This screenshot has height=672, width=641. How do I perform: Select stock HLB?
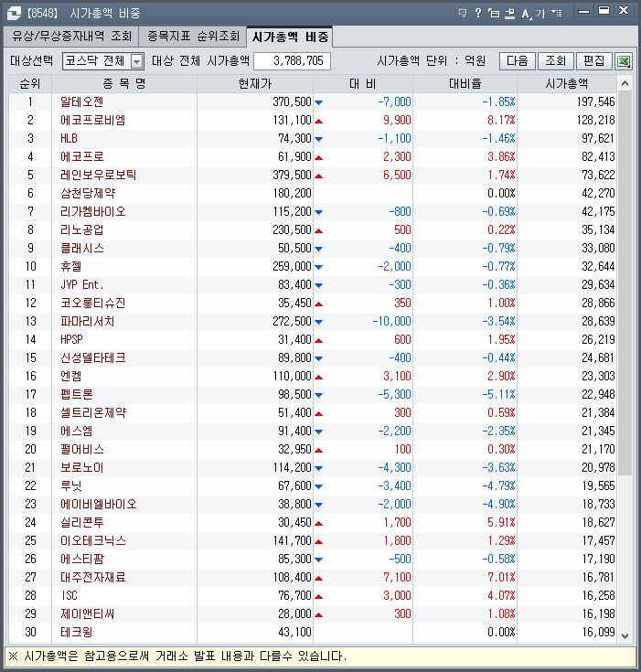pos(69,138)
